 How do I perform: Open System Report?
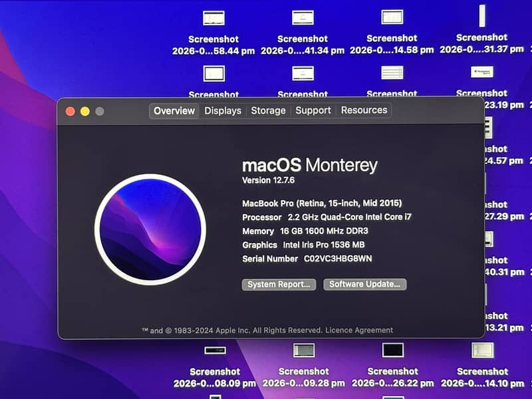point(278,284)
